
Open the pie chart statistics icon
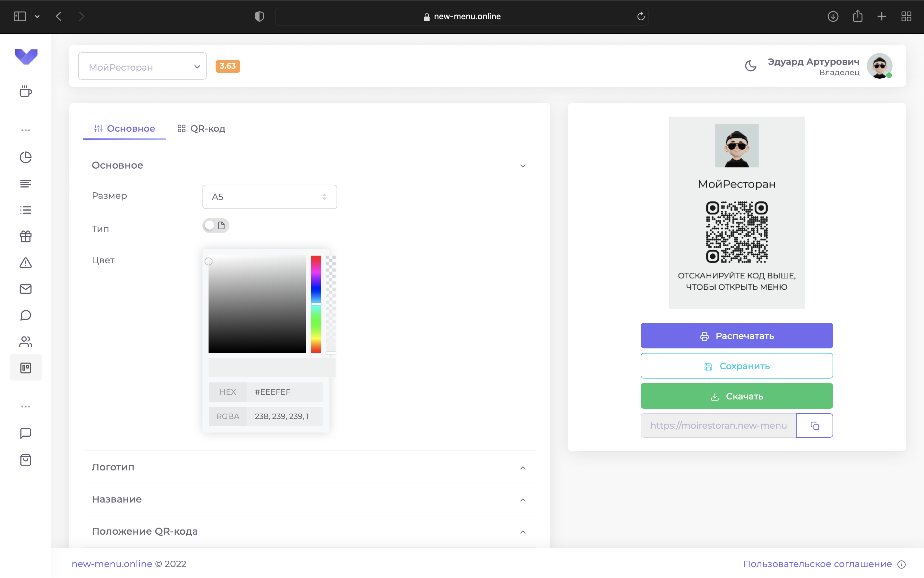click(x=26, y=157)
